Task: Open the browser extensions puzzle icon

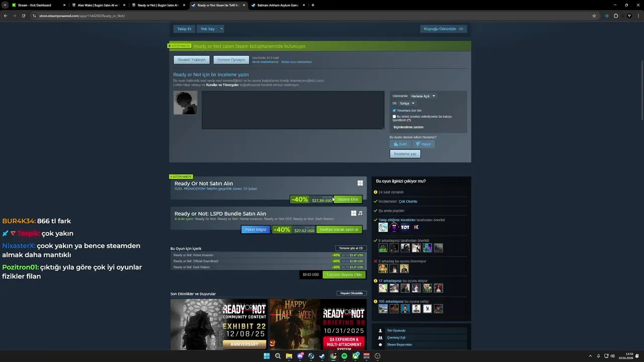Action: 616,16
